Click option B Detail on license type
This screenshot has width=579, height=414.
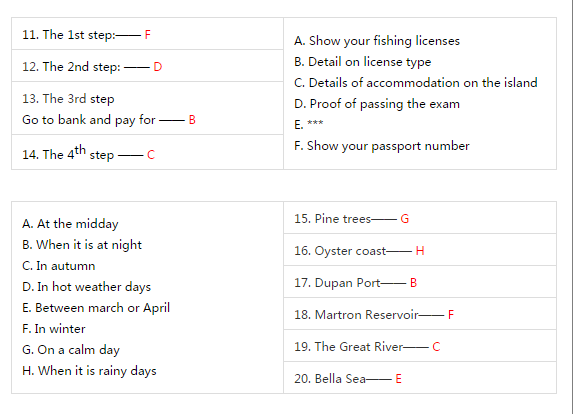click(362, 62)
